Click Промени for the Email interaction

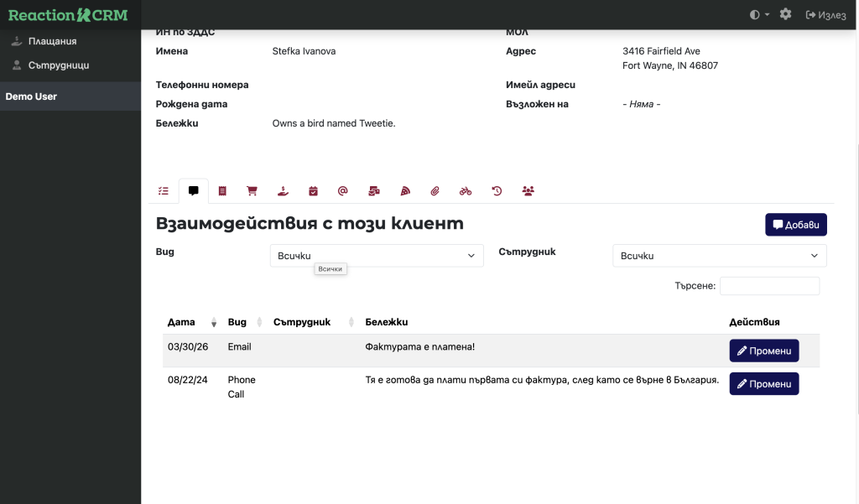click(763, 351)
